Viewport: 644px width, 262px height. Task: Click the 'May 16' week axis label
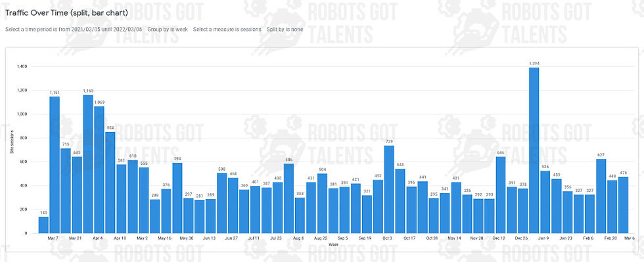tap(164, 238)
